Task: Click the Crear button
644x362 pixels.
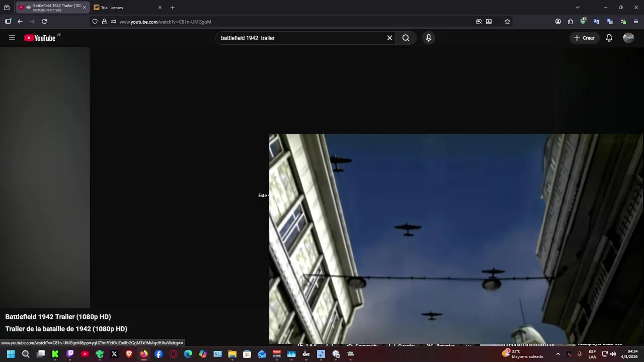Action: point(584,38)
